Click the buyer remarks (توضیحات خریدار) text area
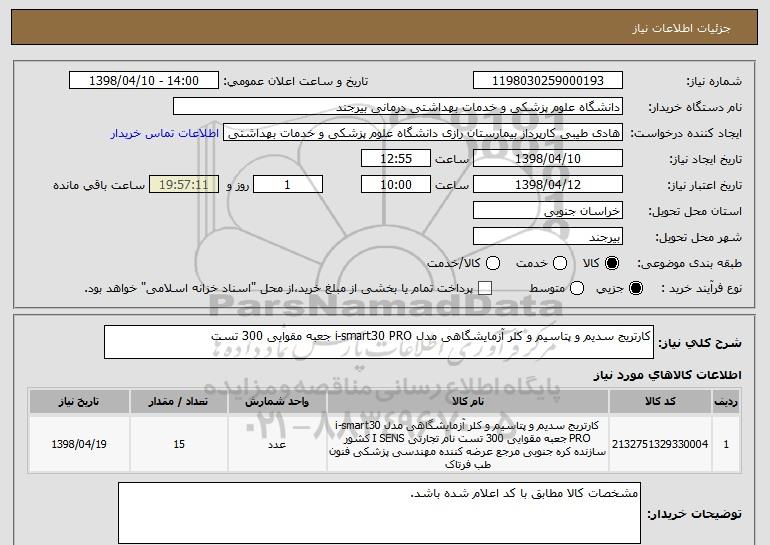This screenshot has height=545, width=770. click(x=379, y=513)
